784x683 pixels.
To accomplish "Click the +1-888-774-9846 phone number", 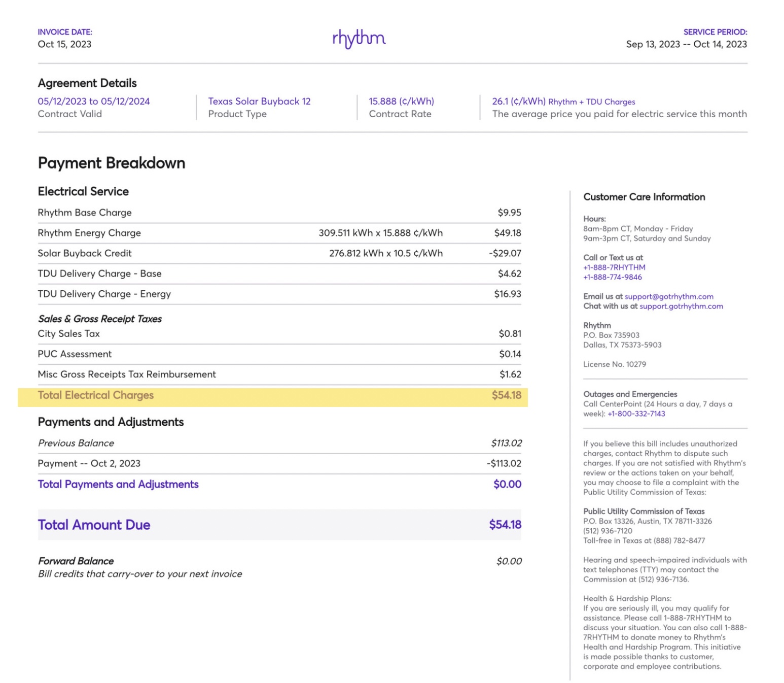I will point(613,277).
